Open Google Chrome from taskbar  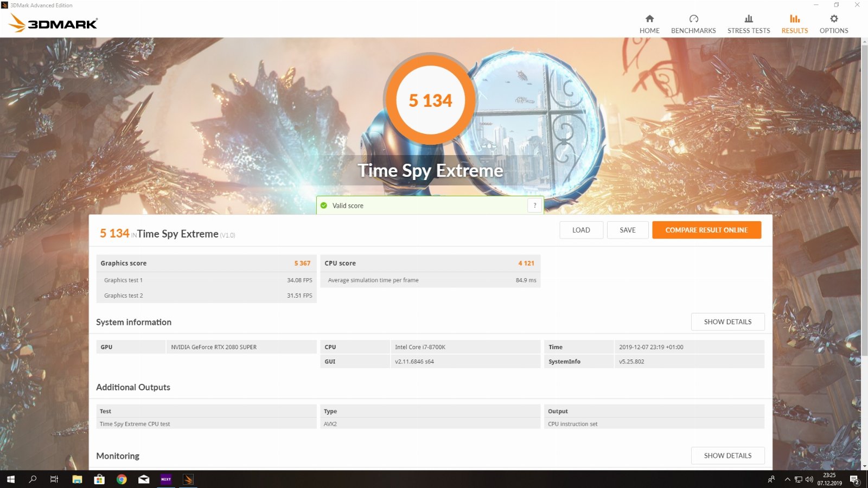point(122,479)
